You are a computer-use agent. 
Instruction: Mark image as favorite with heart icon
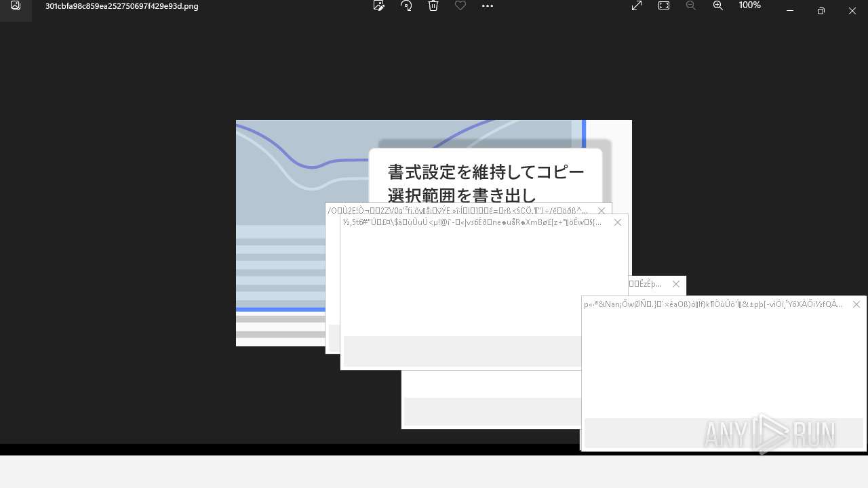point(460,6)
